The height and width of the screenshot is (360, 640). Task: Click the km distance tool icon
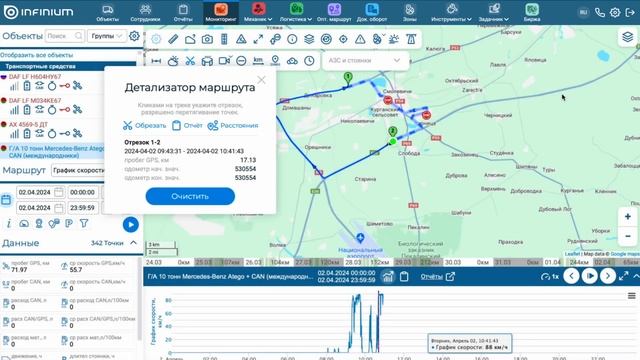[258, 61]
